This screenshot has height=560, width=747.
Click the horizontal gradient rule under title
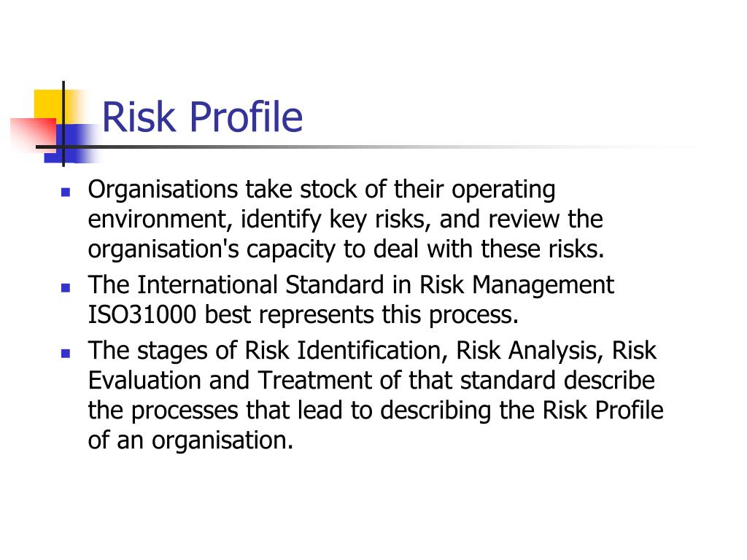tap(362, 147)
